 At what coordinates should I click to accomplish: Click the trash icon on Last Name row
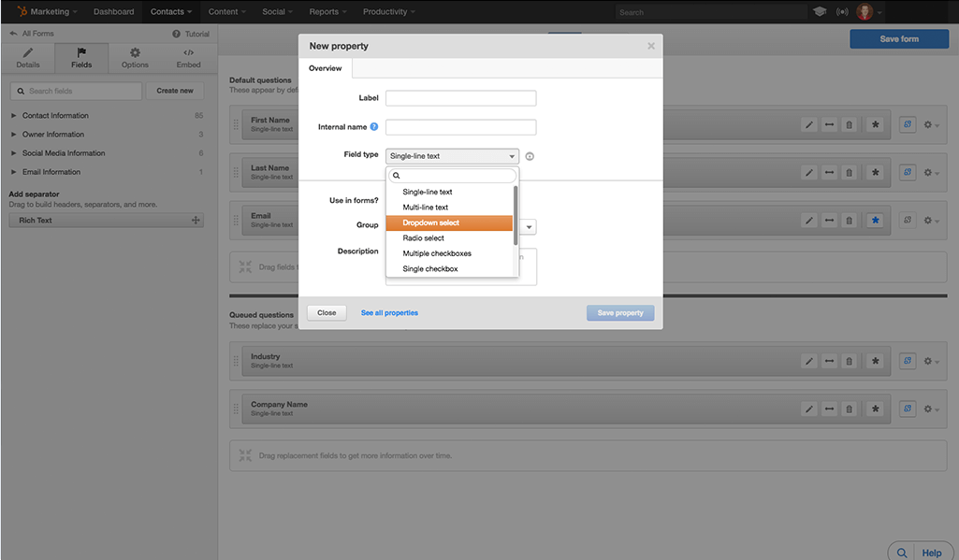(849, 172)
